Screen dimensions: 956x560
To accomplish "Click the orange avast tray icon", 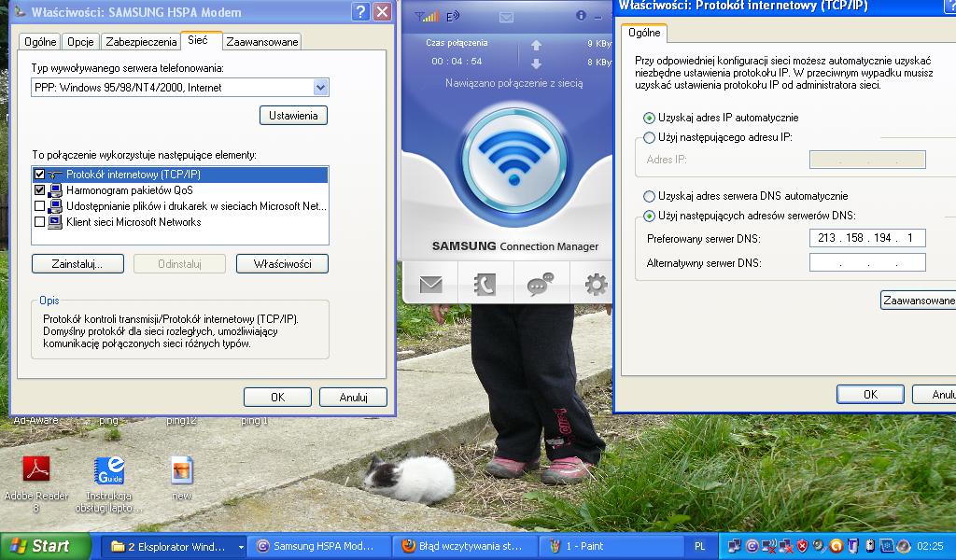I will (836, 546).
